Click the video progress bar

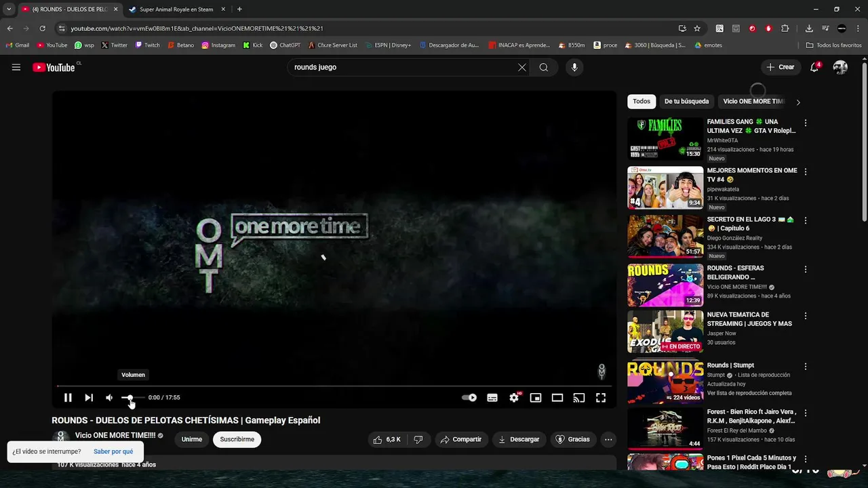pos(334,386)
